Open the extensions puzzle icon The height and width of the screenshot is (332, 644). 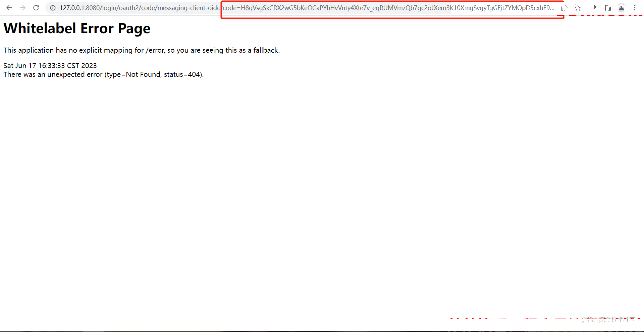(x=594, y=8)
